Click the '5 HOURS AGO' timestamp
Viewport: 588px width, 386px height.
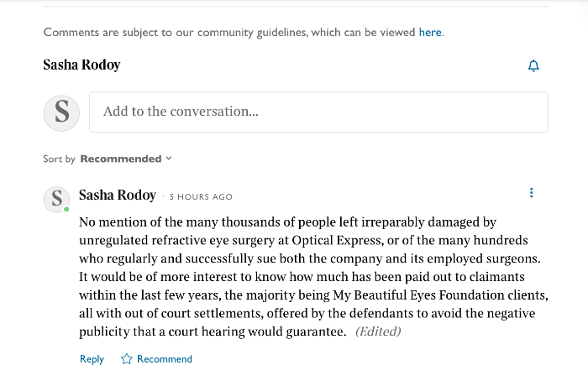201,196
